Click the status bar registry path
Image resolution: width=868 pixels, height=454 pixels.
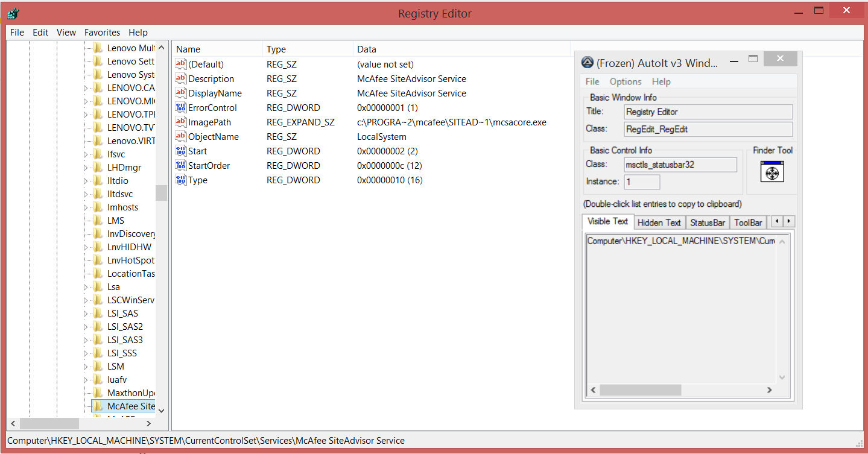point(206,441)
